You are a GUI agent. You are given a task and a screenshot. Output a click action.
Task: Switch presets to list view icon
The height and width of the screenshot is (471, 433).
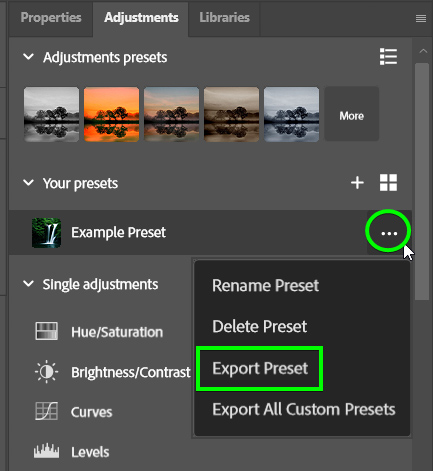(x=388, y=57)
